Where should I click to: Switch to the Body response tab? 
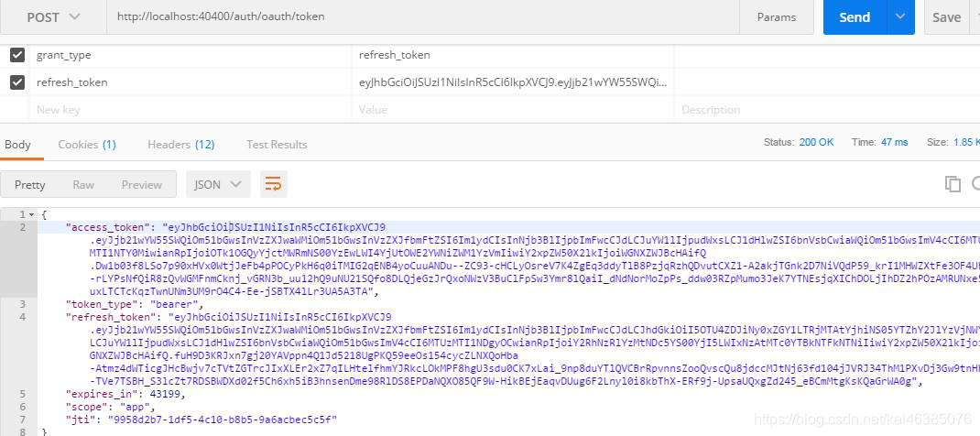pos(17,145)
